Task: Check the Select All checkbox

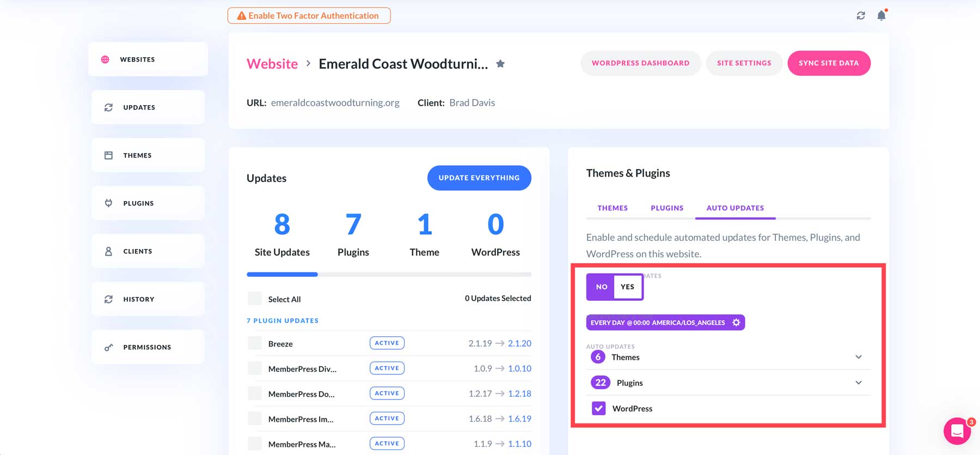Action: click(254, 299)
